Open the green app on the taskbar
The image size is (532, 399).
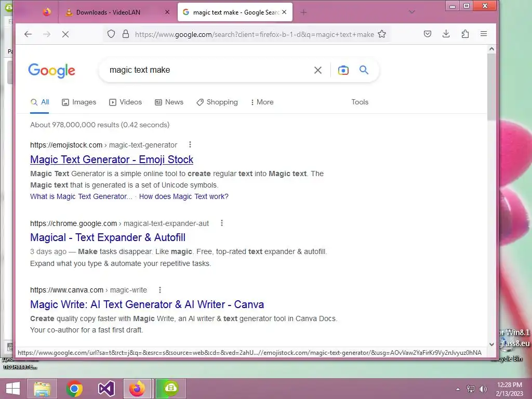point(170,389)
